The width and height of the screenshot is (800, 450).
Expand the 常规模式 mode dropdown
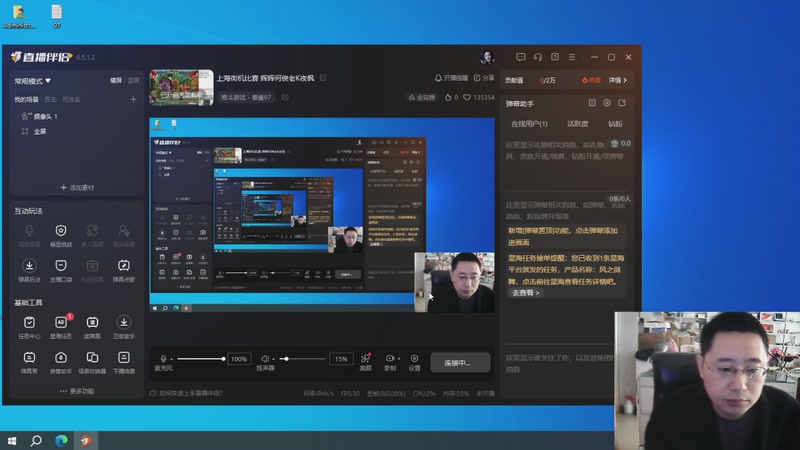tap(33, 81)
